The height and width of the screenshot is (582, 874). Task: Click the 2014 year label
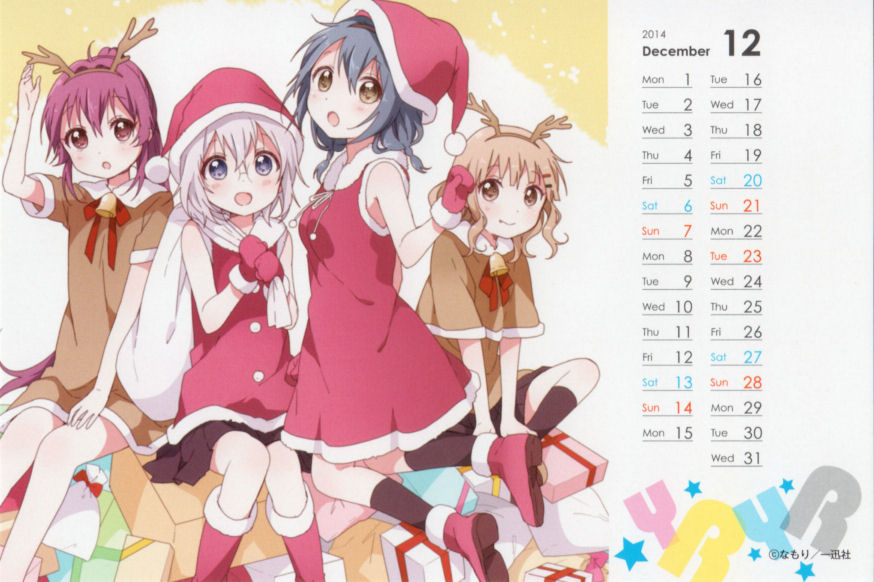pos(654,35)
